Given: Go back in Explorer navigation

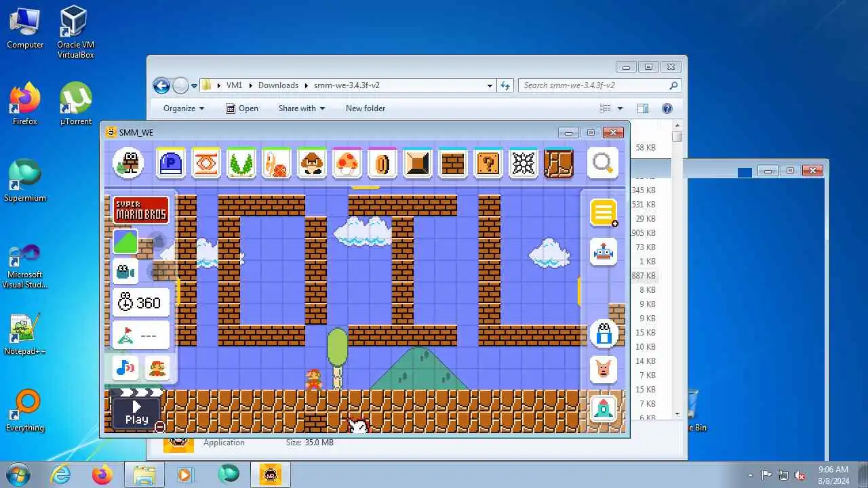Looking at the screenshot, I should pos(161,85).
